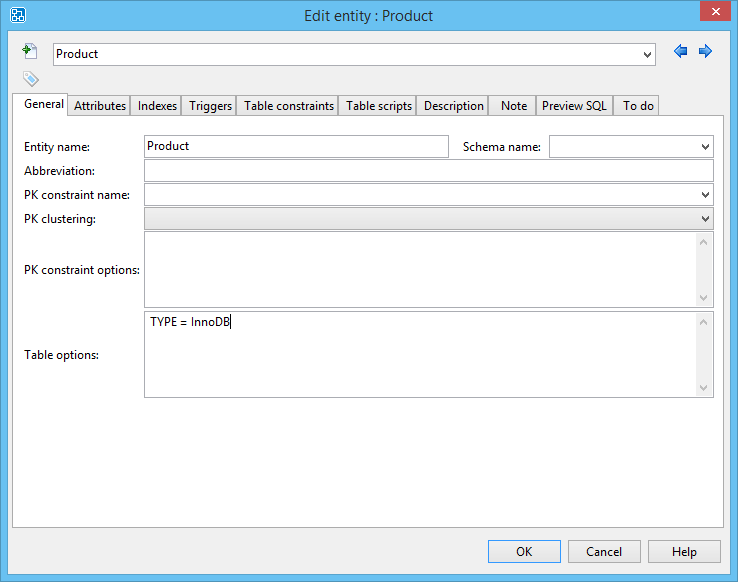
Task: Open the Description tab
Action: [x=454, y=106]
